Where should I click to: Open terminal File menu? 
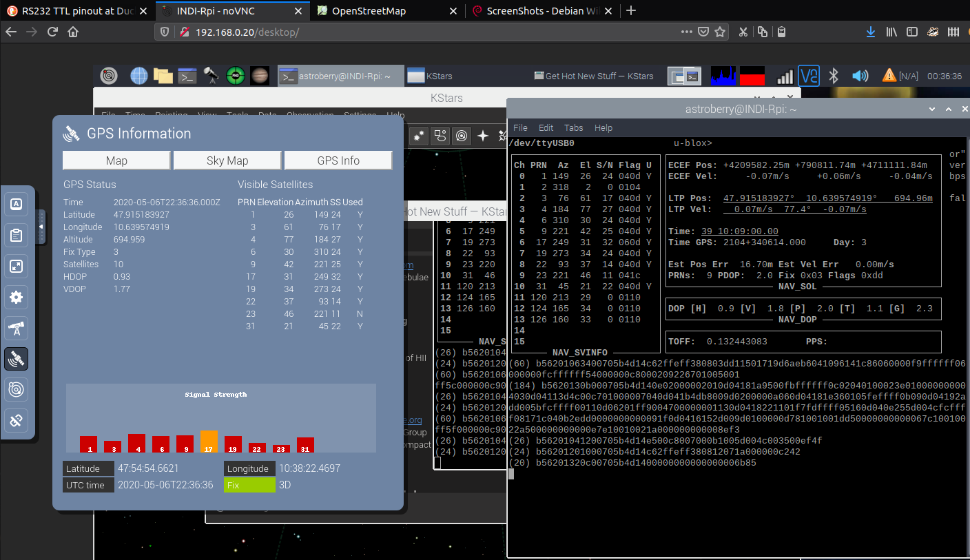click(x=521, y=127)
